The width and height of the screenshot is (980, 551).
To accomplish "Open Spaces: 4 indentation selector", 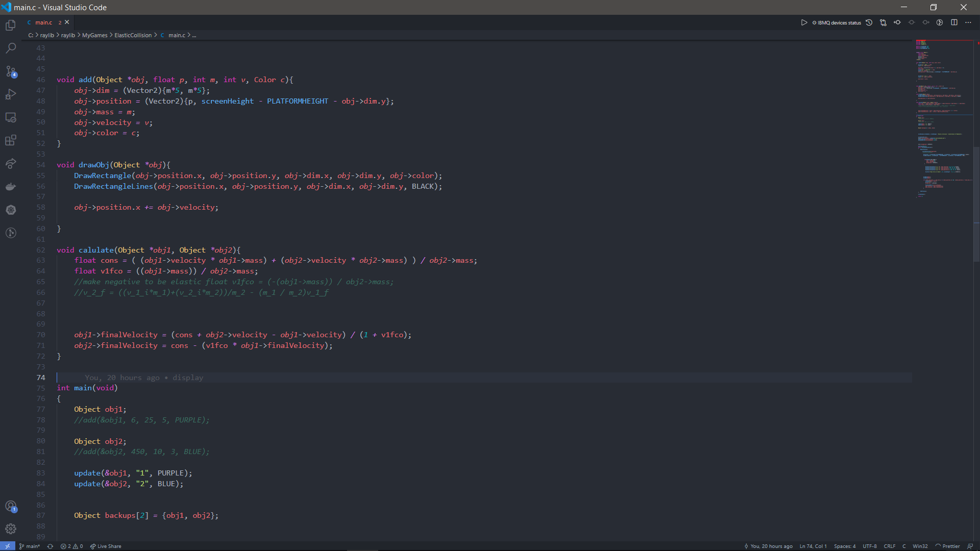I will point(845,546).
